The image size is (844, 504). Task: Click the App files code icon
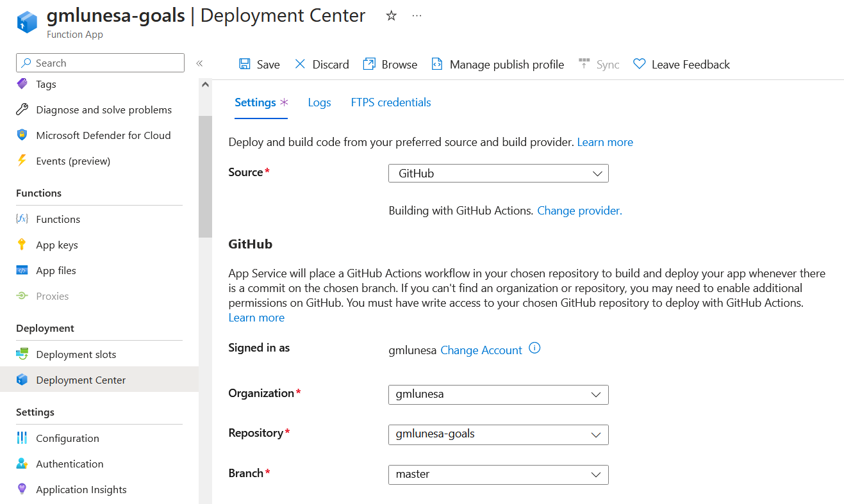pyautogui.click(x=22, y=270)
